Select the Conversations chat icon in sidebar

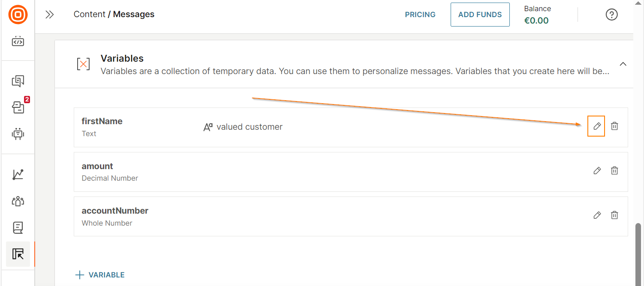(x=18, y=80)
